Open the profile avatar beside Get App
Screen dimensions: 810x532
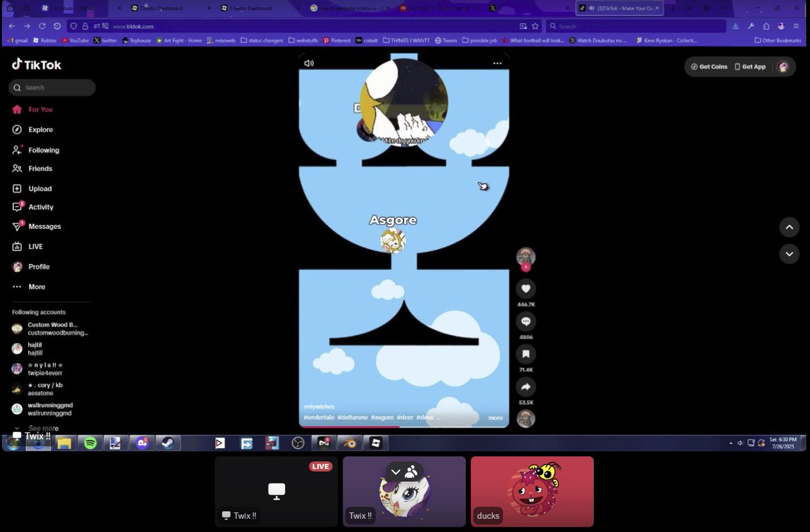(x=783, y=67)
